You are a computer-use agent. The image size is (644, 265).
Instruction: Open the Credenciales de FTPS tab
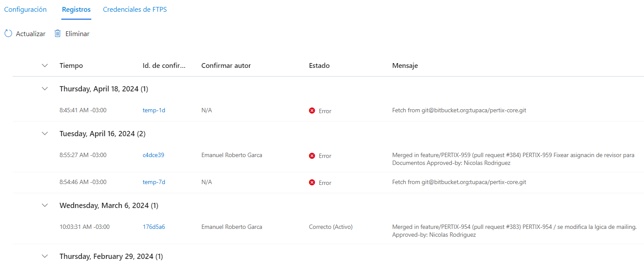(x=135, y=10)
